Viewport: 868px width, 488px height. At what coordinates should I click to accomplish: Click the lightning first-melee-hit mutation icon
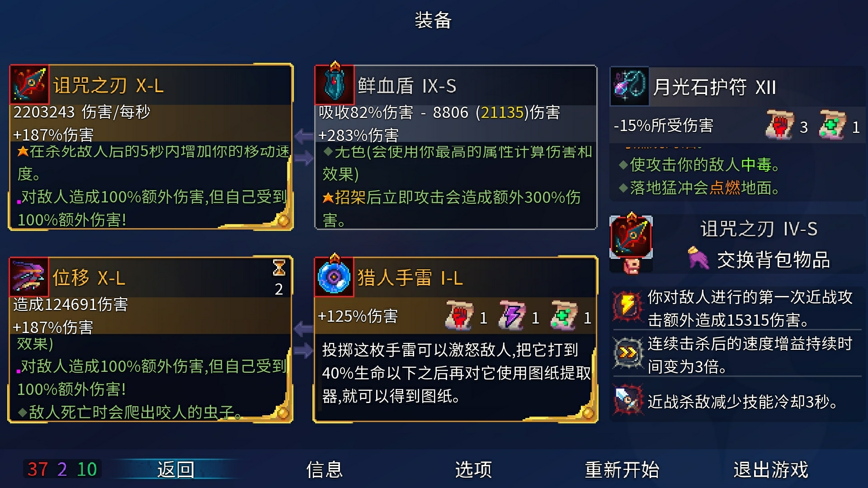point(627,307)
